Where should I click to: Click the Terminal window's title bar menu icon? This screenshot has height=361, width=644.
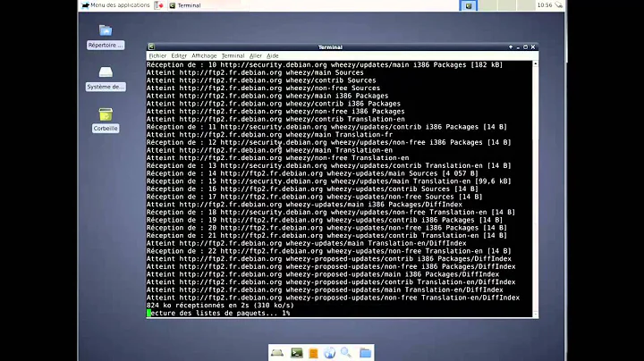pyautogui.click(x=151, y=46)
